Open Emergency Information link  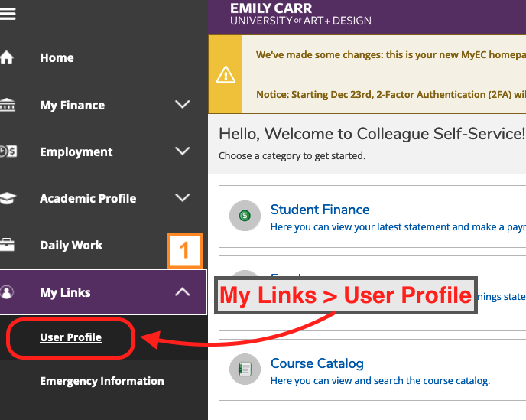point(102,381)
